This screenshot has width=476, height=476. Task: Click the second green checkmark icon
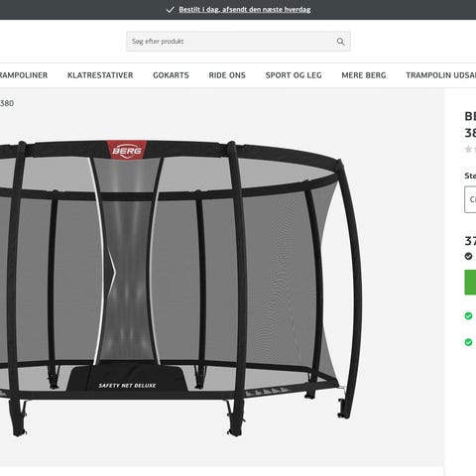click(x=468, y=342)
